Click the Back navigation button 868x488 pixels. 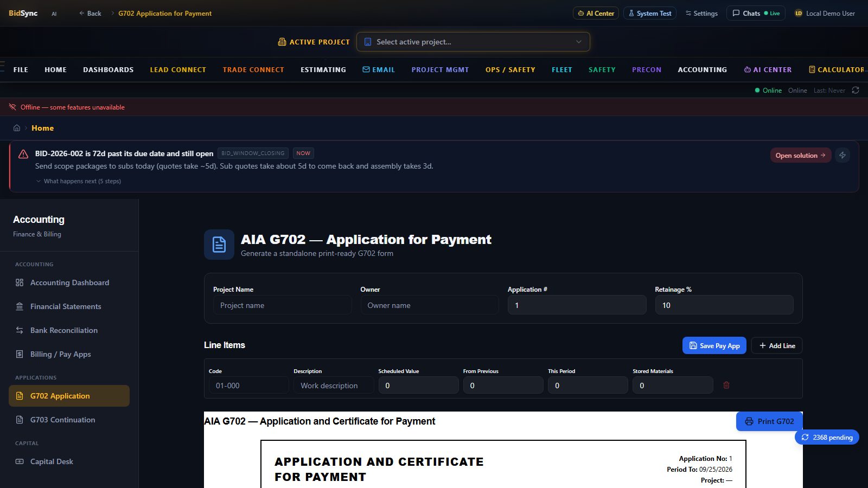[90, 13]
